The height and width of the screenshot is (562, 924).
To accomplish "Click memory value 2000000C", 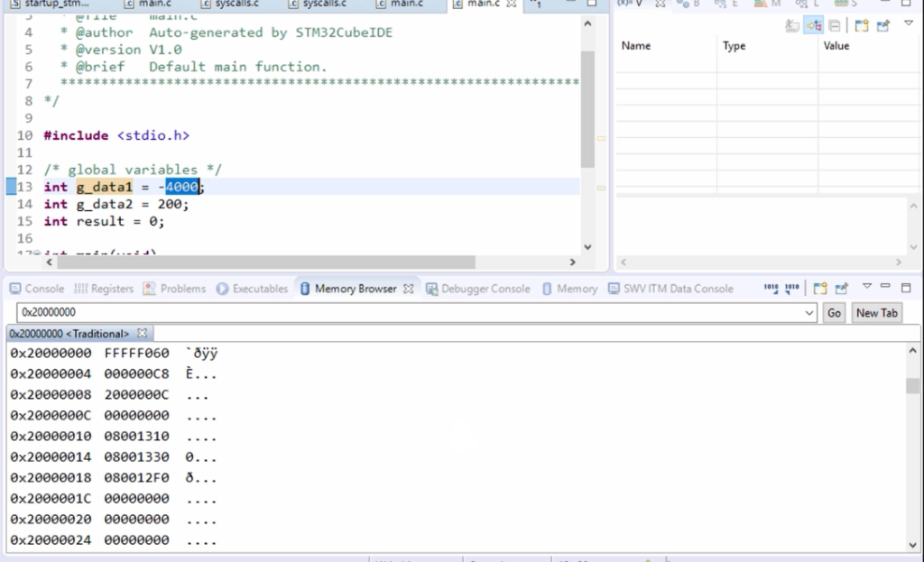I will click(x=137, y=394).
